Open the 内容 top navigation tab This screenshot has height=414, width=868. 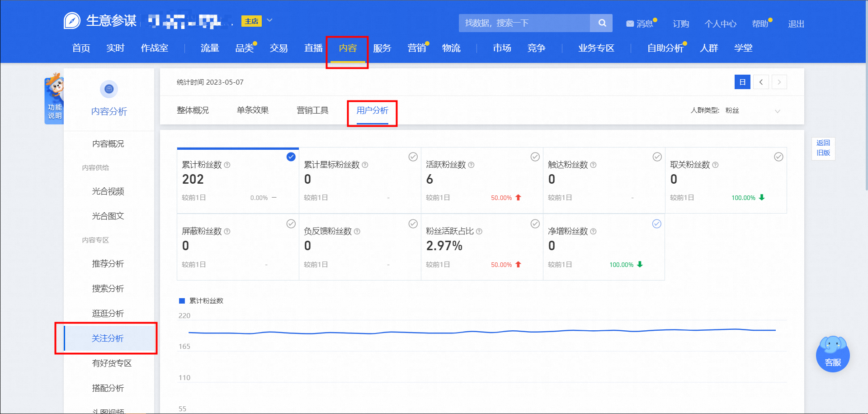pos(348,48)
